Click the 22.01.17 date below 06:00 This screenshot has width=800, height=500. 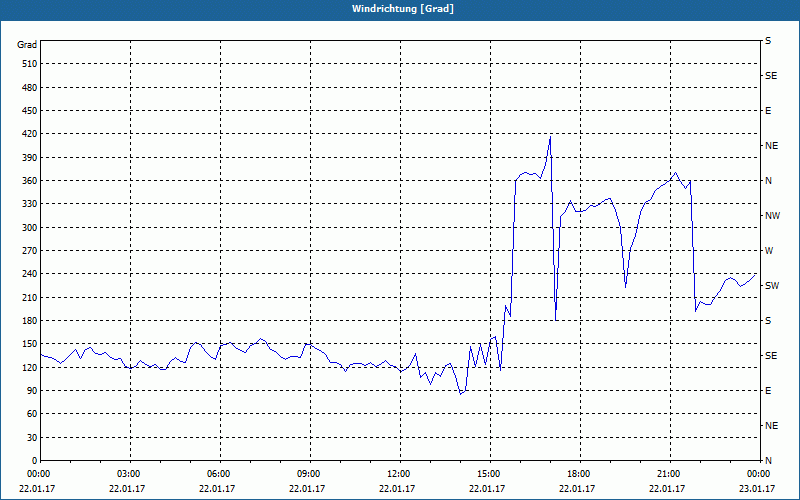[217, 488]
